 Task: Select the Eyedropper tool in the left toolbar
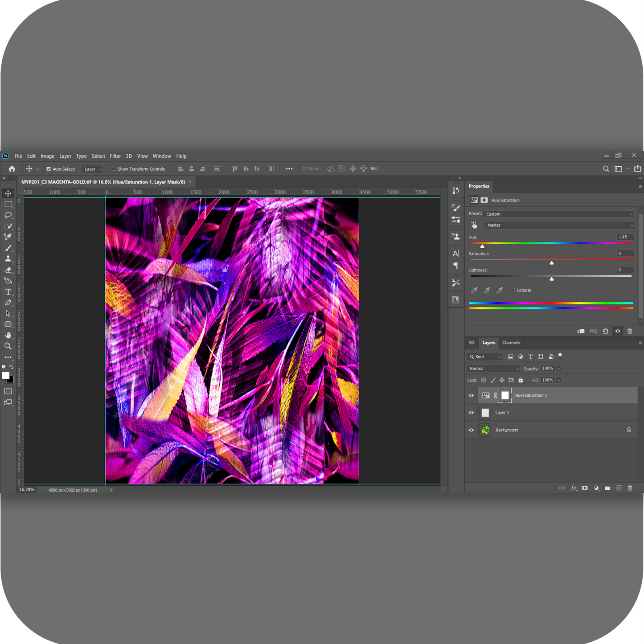8,237
